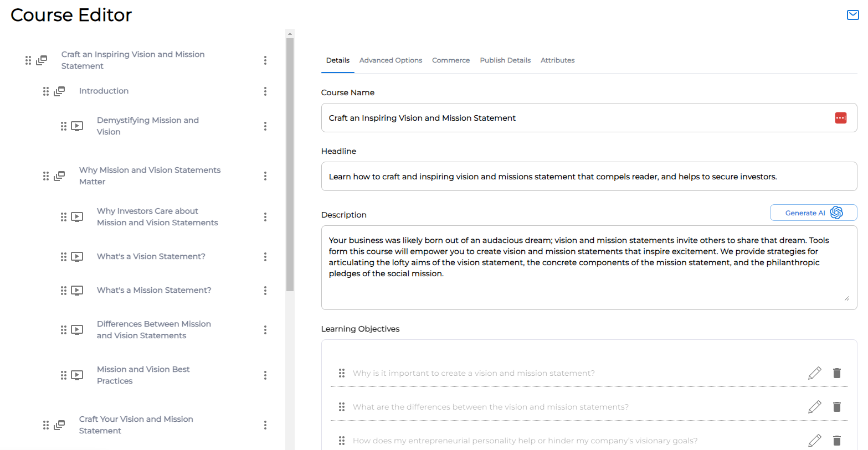Edit the entrepreneurial personality objective with pencil
This screenshot has width=868, height=450.
tap(814, 441)
